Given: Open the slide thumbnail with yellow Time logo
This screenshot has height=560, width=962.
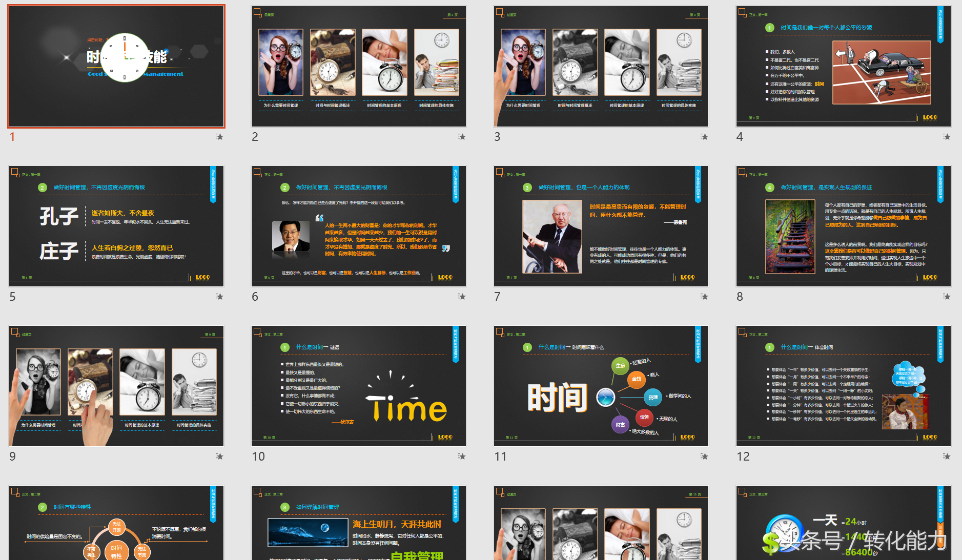Looking at the screenshot, I should pos(359,386).
